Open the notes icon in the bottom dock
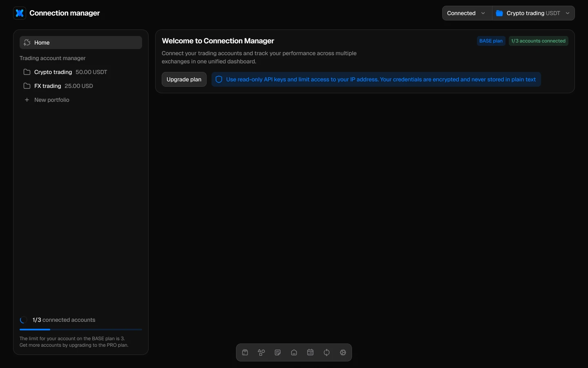 tap(278, 352)
